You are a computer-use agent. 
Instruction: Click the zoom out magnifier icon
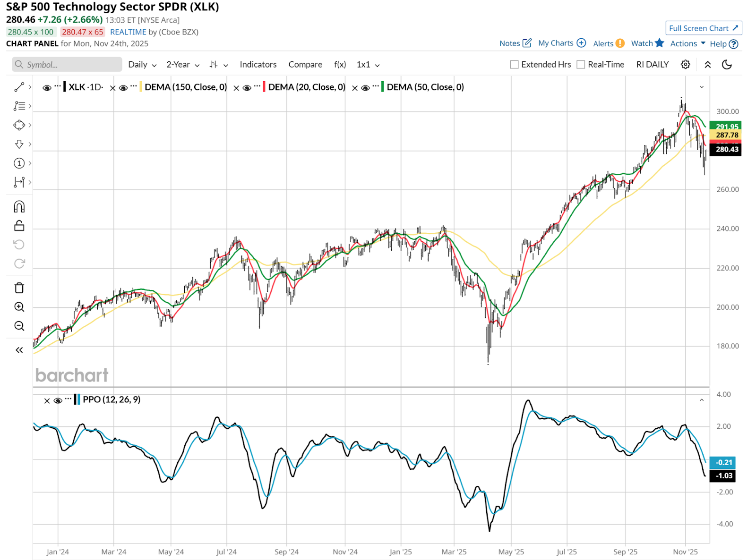pos(19,326)
